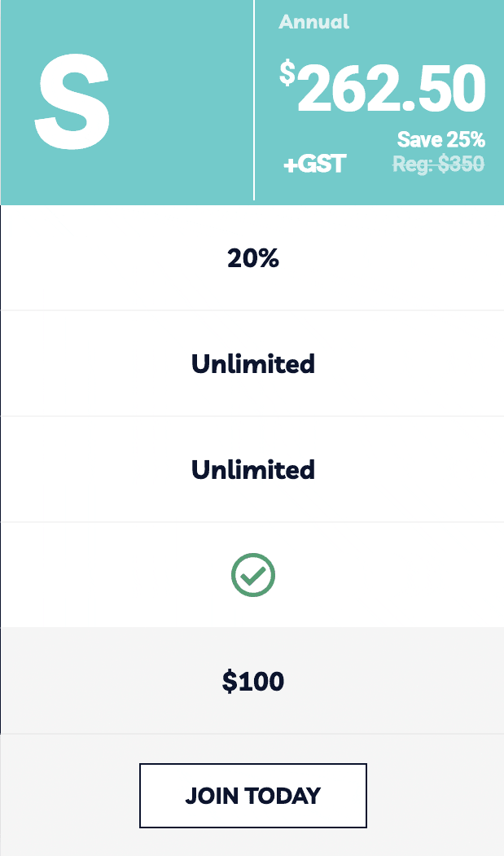
Task: Click the small dollar sign before 262.50
Action: click(287, 73)
